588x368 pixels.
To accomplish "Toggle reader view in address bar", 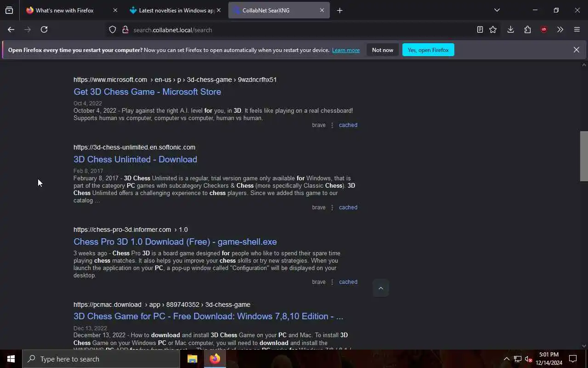I will [x=480, y=29].
